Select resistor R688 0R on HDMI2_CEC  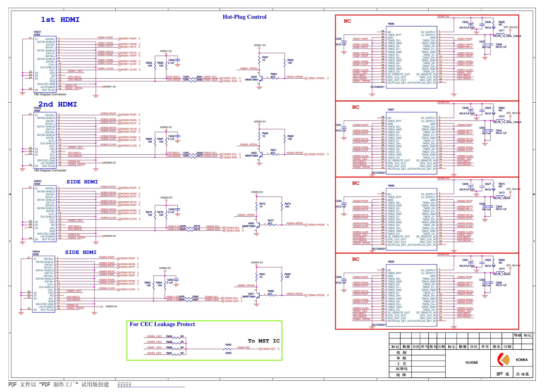point(176,343)
